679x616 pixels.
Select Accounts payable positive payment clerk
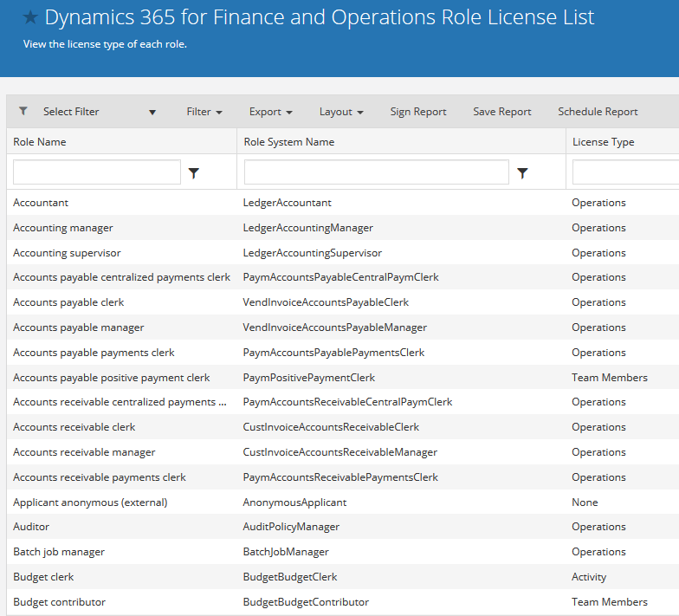coord(111,378)
